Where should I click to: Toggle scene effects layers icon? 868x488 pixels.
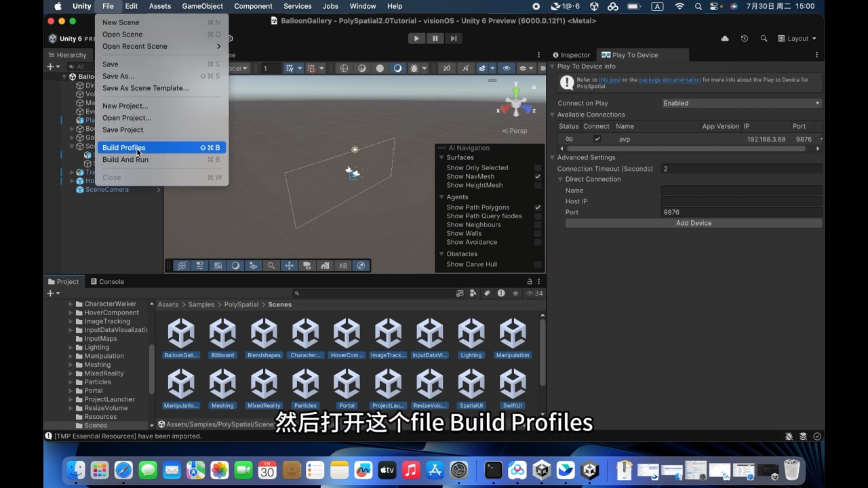pos(482,68)
